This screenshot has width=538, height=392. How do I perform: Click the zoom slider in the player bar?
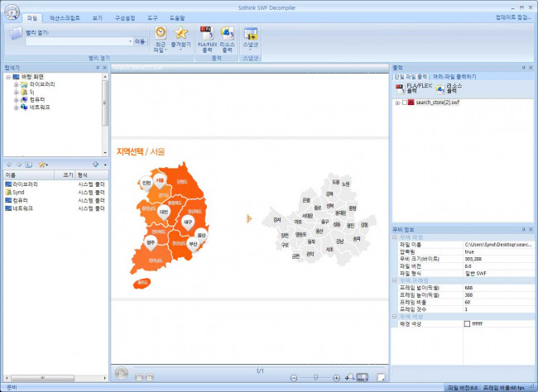pyautogui.click(x=315, y=377)
